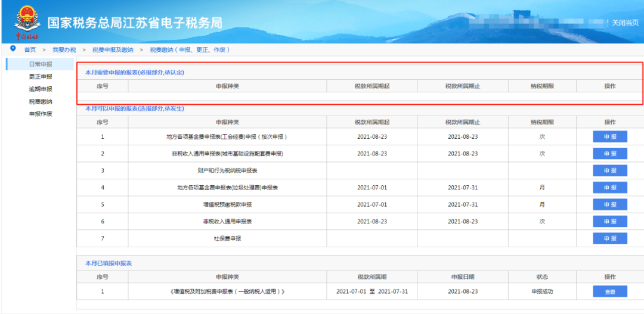Click 本月可以申报的报表 section heading
Viewport: 644px width, 314px height.
[x=135, y=108]
